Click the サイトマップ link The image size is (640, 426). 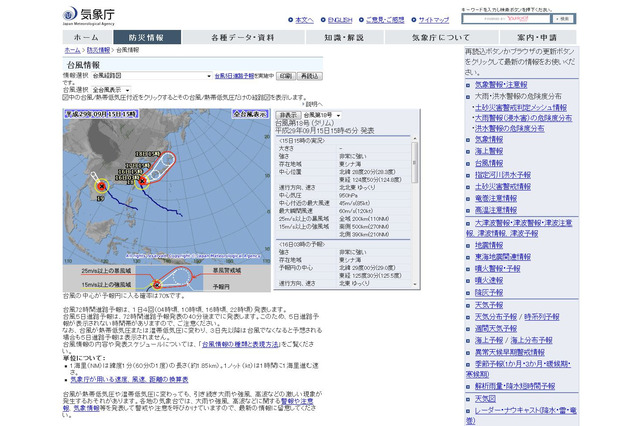click(433, 20)
